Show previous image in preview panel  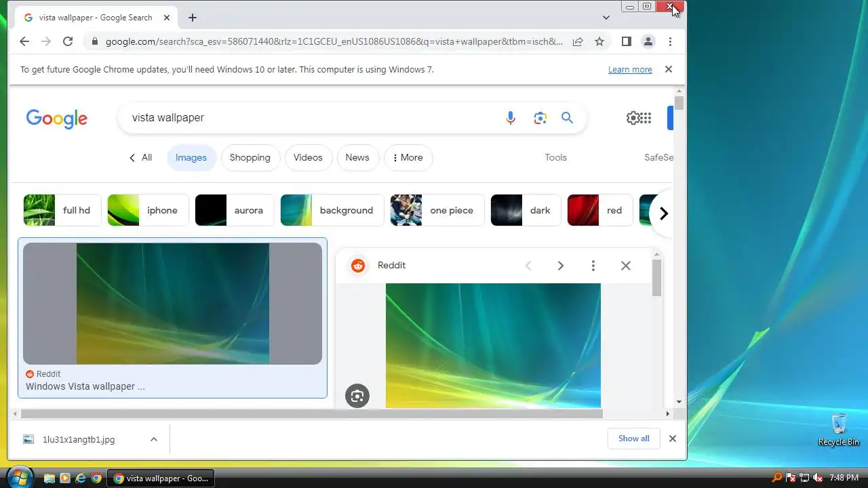click(528, 266)
